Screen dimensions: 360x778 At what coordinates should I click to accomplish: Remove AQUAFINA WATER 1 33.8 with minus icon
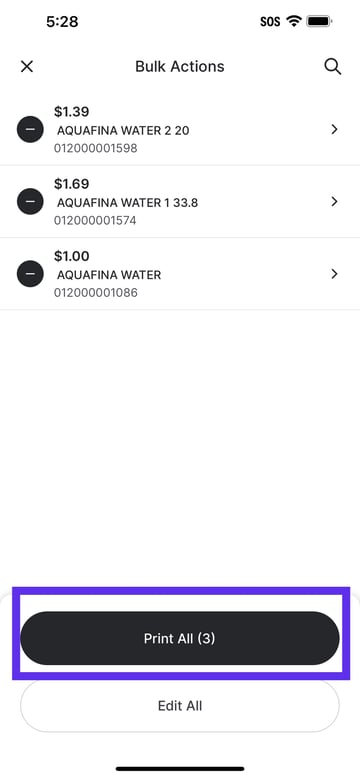coord(30,201)
